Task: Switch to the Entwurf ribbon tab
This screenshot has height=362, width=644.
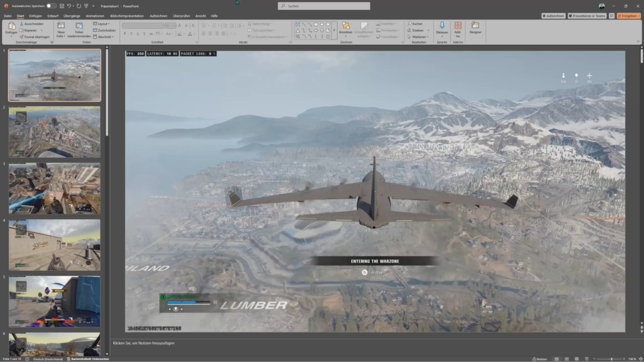Action: coord(53,16)
